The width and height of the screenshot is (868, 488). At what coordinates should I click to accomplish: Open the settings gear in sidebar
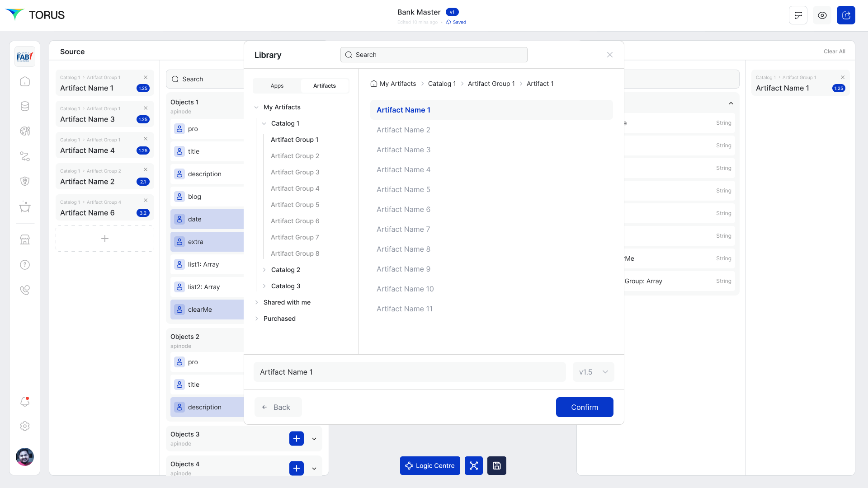[x=25, y=426]
